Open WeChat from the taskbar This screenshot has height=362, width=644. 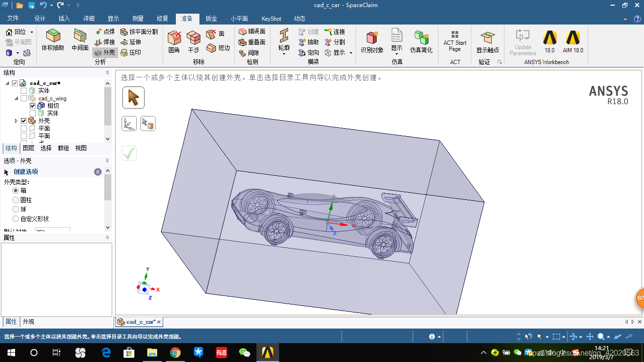pyautogui.click(x=244, y=353)
